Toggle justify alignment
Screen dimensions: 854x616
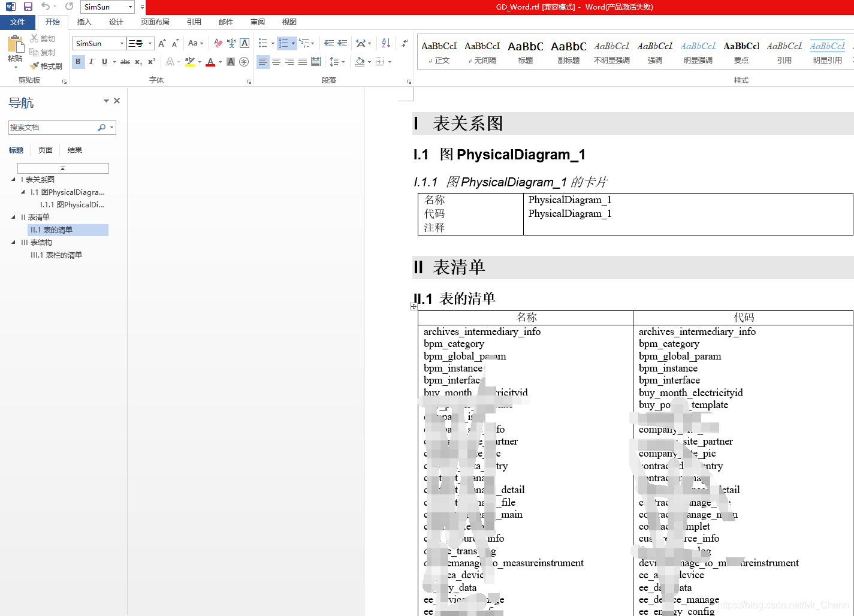(x=303, y=62)
